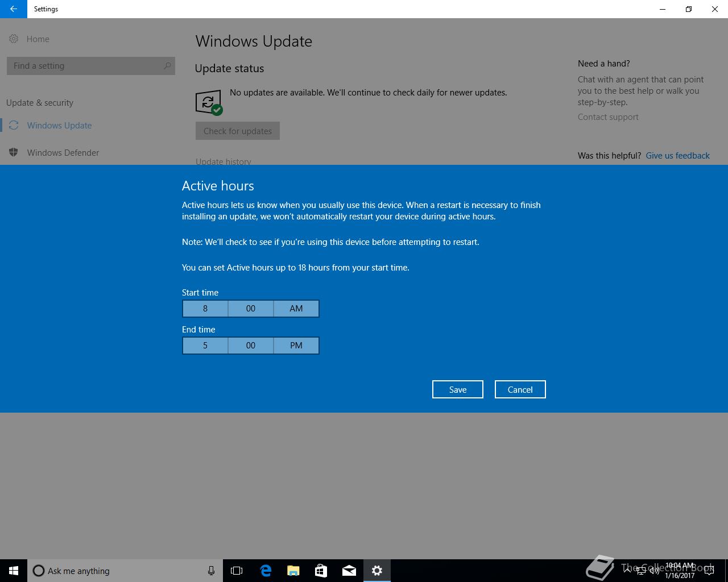
Task: Select the Windows Defender shield icon
Action: [x=14, y=152]
